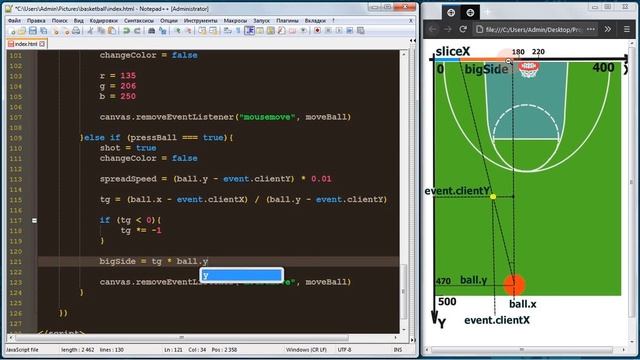This screenshot has width=640, height=360.
Task: Toggle the highlighted Indent Guide button
Action: pos(249,31)
